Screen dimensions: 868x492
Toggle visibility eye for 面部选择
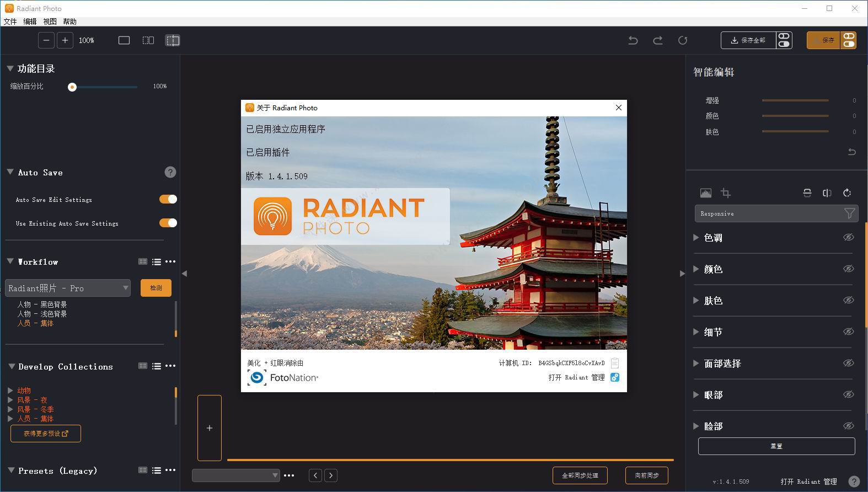click(x=848, y=363)
